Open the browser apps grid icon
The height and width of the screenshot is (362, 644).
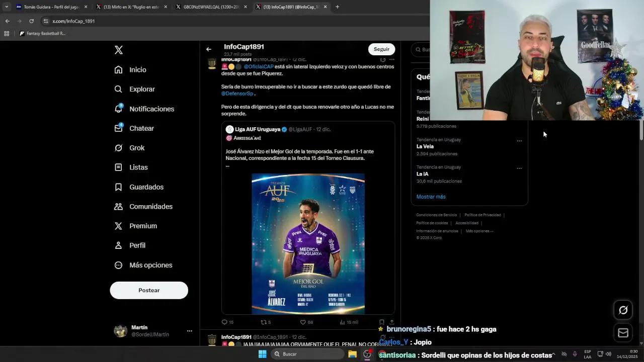coord(7,34)
